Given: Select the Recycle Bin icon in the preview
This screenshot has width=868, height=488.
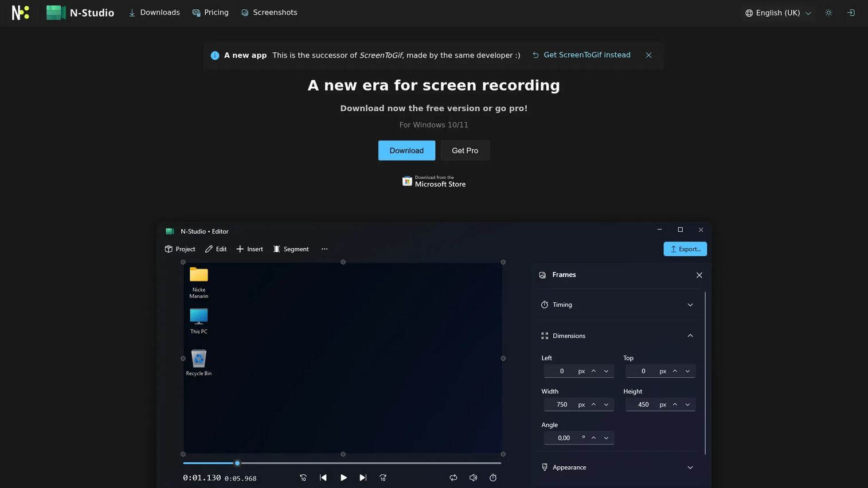Looking at the screenshot, I should click(x=199, y=362).
